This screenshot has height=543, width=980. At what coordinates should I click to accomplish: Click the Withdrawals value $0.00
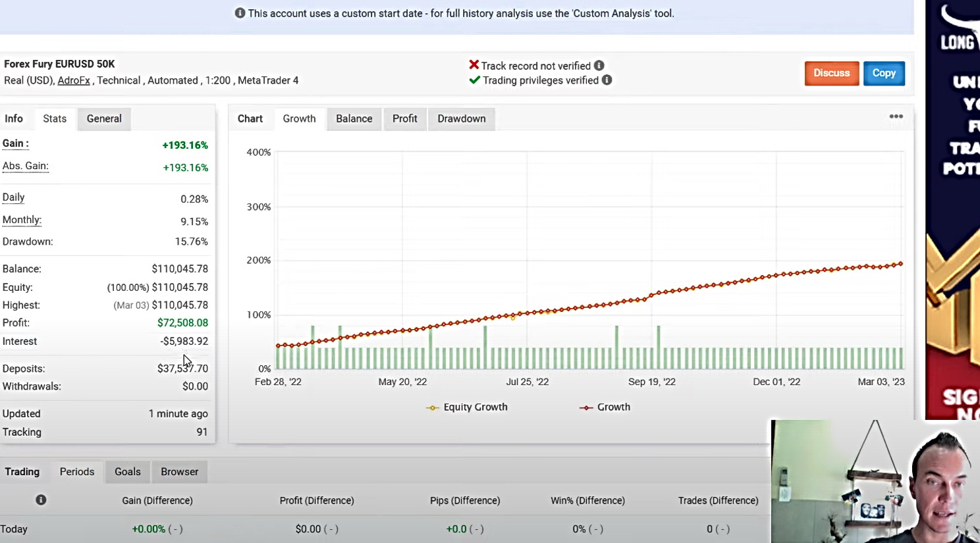(195, 386)
